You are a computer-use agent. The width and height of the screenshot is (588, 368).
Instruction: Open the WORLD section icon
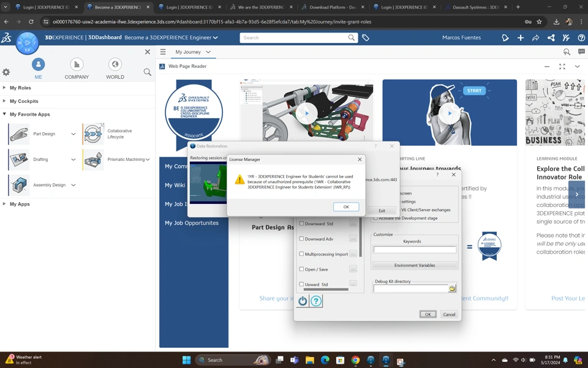[115, 64]
